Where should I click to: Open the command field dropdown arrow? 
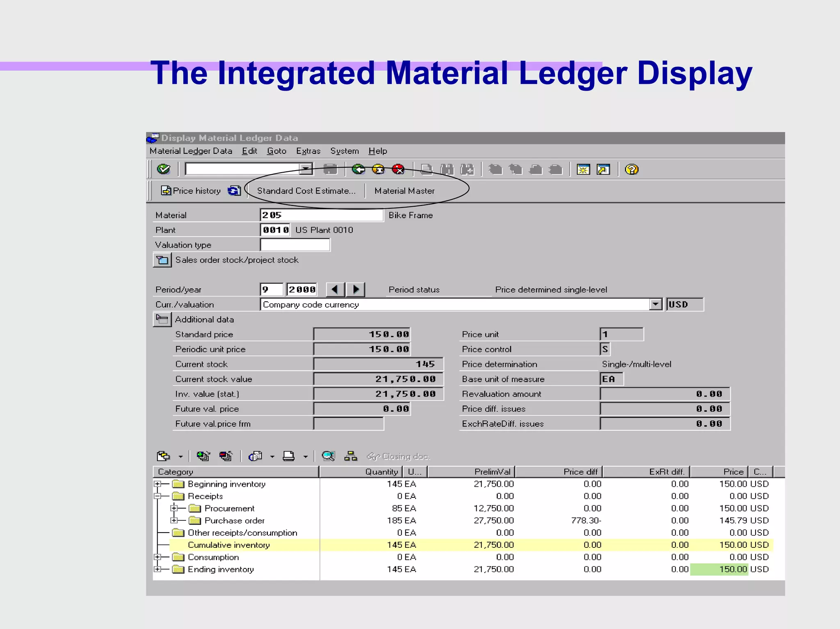[x=306, y=169]
